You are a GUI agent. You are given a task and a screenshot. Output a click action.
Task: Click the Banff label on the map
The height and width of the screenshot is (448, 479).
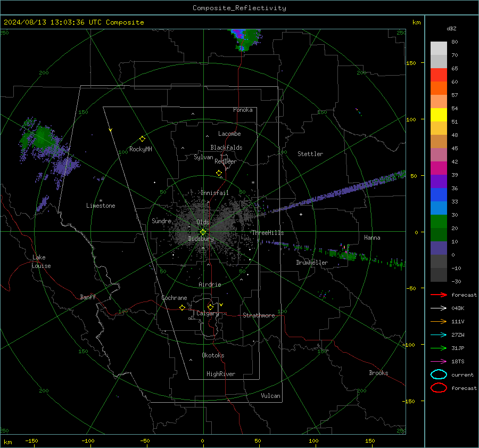[88, 297]
